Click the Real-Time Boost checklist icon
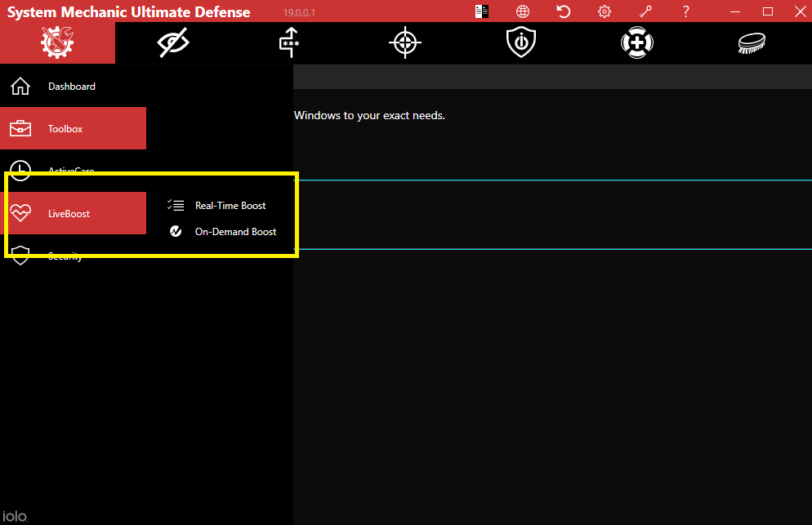Image resolution: width=812 pixels, height=525 pixels. [176, 206]
